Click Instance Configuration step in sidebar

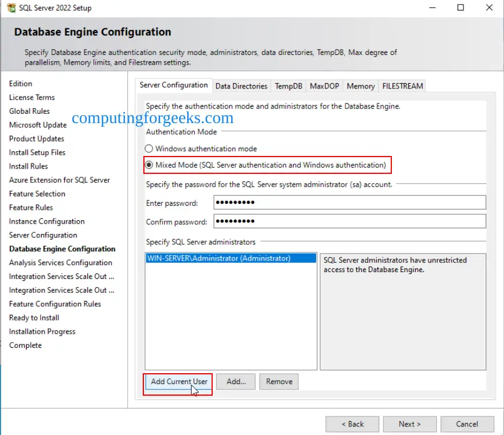pos(47,221)
